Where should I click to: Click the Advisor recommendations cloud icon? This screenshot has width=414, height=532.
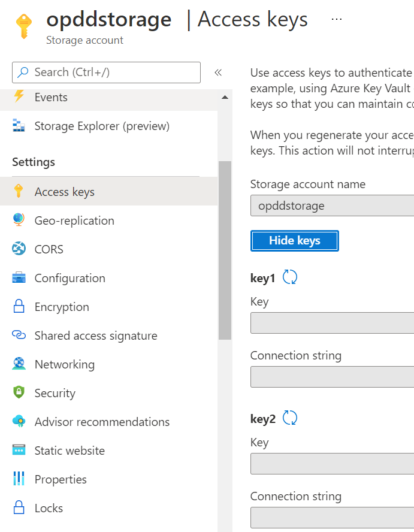[x=19, y=421]
